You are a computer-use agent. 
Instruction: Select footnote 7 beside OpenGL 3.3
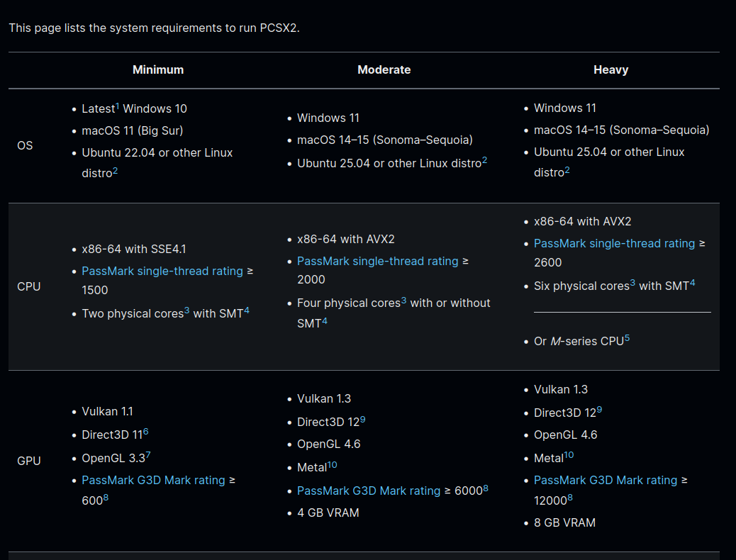point(148,455)
